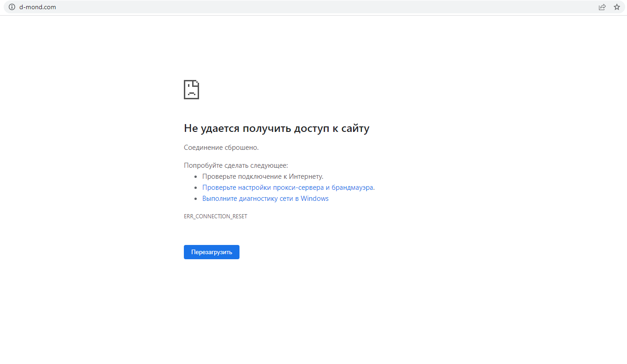Screen dimensions: 627x364
Task: Click the Попробуйте сделать следующее text
Action: pos(236,165)
